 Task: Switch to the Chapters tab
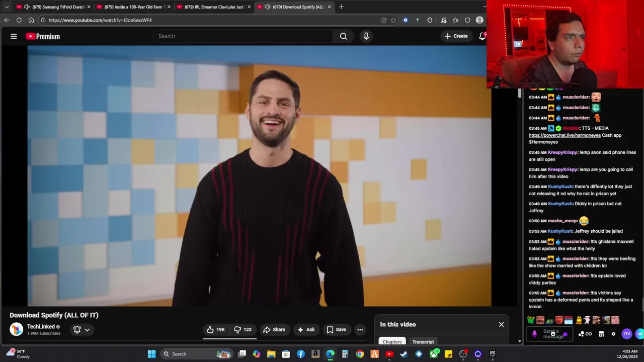392,342
